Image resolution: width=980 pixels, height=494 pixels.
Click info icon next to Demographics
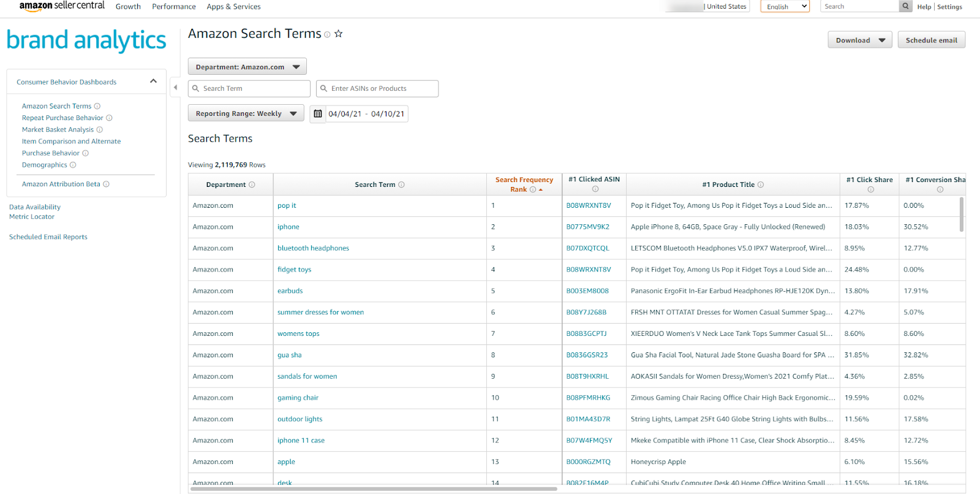click(x=73, y=165)
